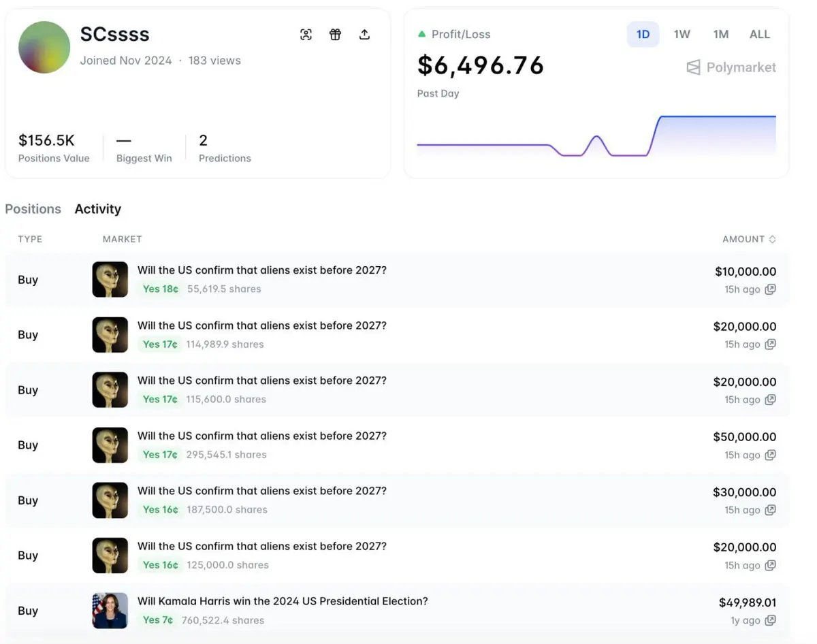Click the 2 Predictions stat
817x644 pixels.
(x=225, y=148)
